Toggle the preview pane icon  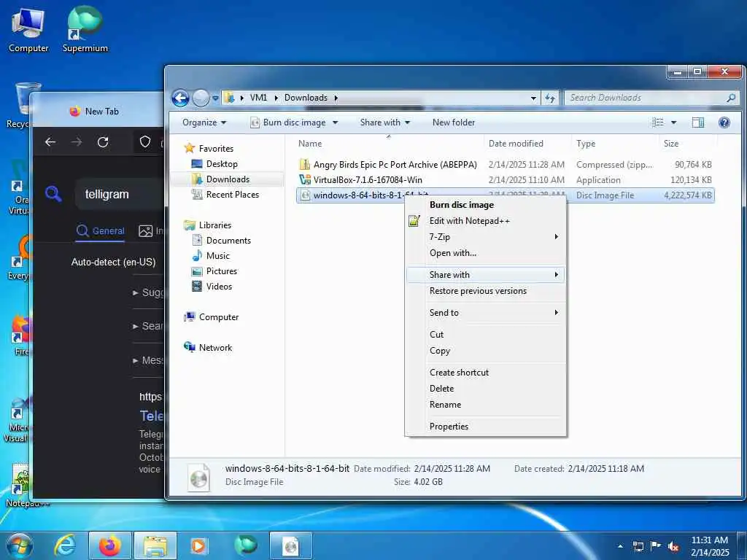(x=698, y=122)
